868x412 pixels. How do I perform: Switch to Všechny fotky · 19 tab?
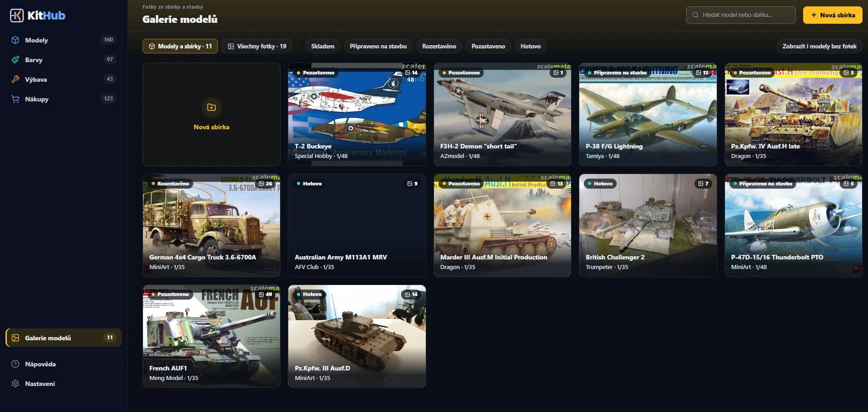(257, 46)
